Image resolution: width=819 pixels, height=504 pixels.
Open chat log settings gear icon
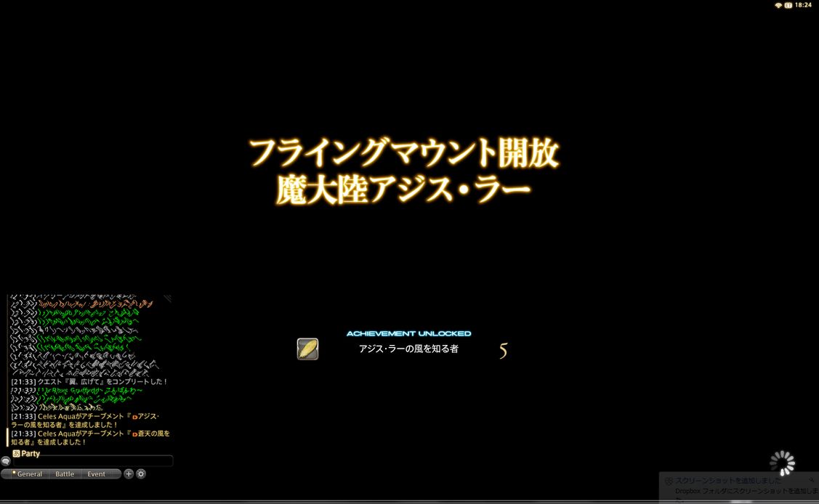click(141, 473)
